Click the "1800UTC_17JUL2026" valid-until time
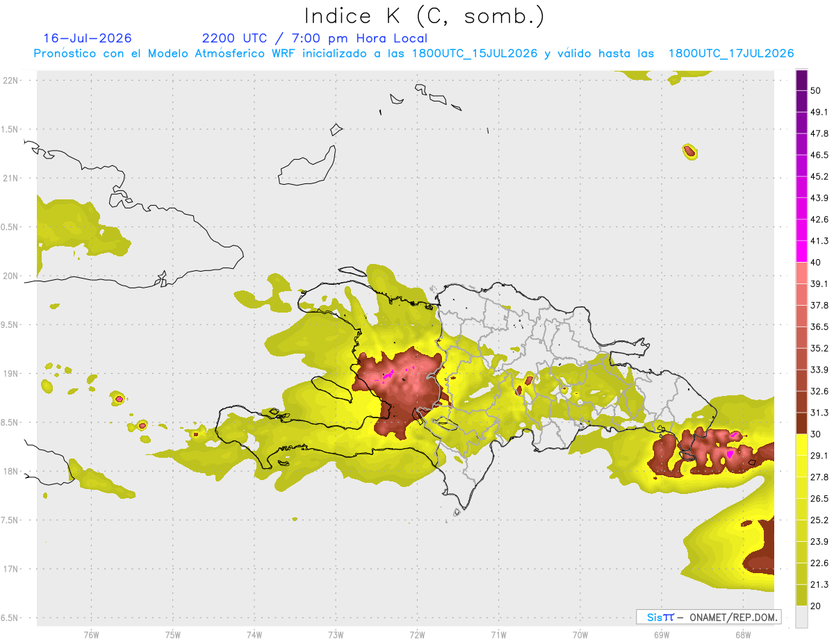834x644 pixels. [x=731, y=53]
